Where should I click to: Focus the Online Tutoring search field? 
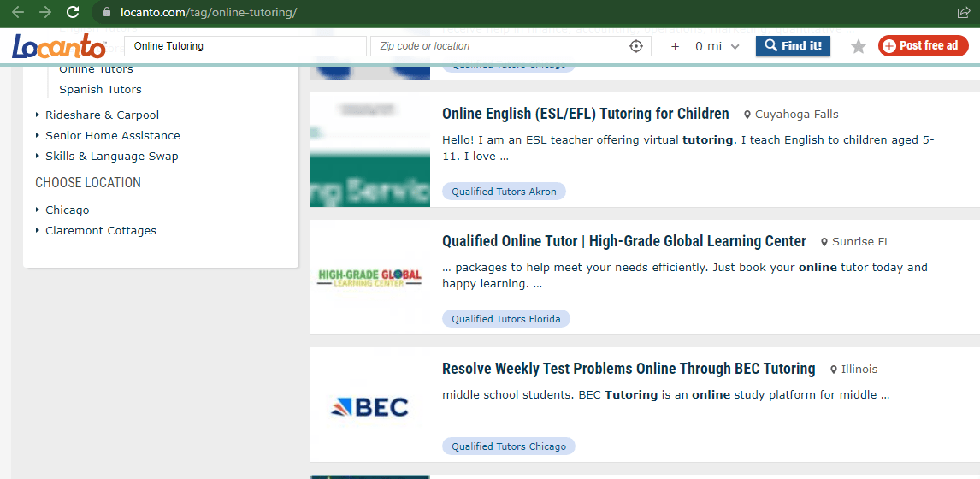pyautogui.click(x=245, y=46)
